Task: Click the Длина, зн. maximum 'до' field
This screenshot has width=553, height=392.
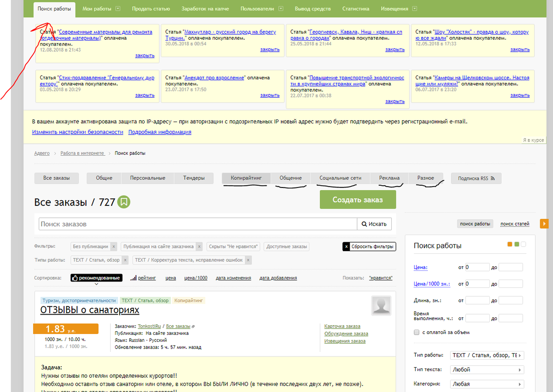Action: click(511, 300)
